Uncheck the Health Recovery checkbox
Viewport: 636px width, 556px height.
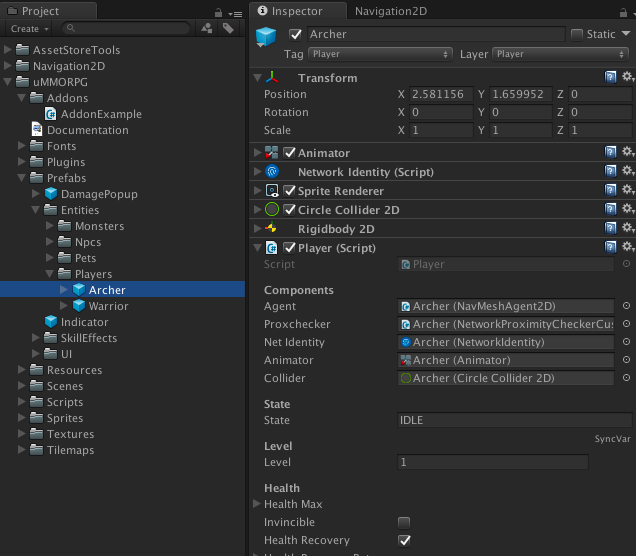click(x=404, y=540)
